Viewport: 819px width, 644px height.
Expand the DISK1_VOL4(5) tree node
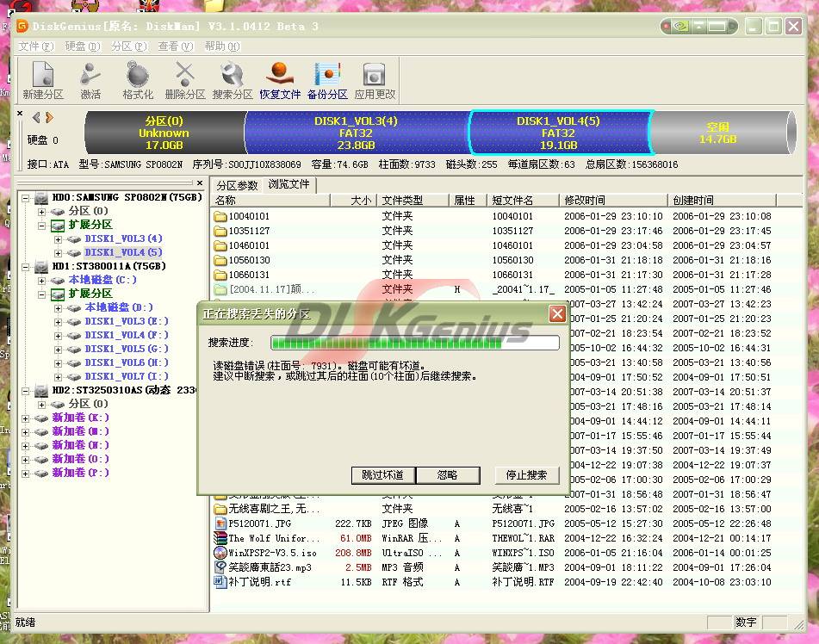[x=58, y=253]
